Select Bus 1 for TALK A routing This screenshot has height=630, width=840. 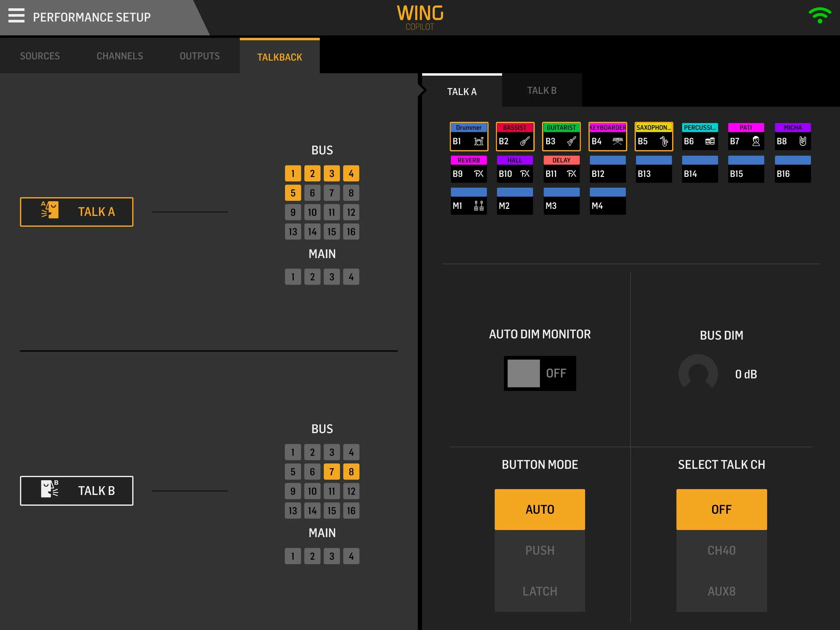294,173
